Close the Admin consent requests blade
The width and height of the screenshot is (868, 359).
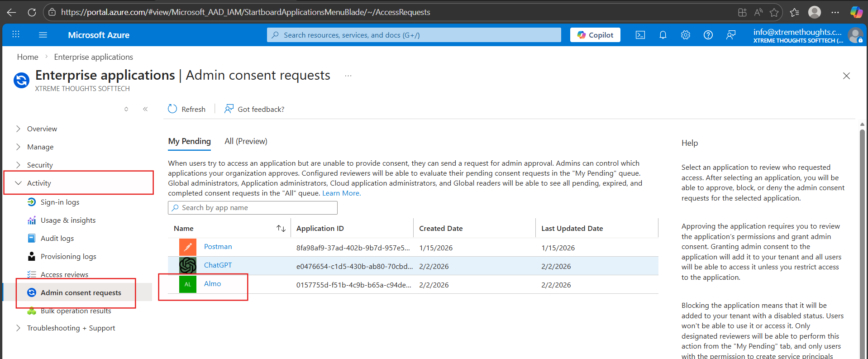tap(846, 76)
